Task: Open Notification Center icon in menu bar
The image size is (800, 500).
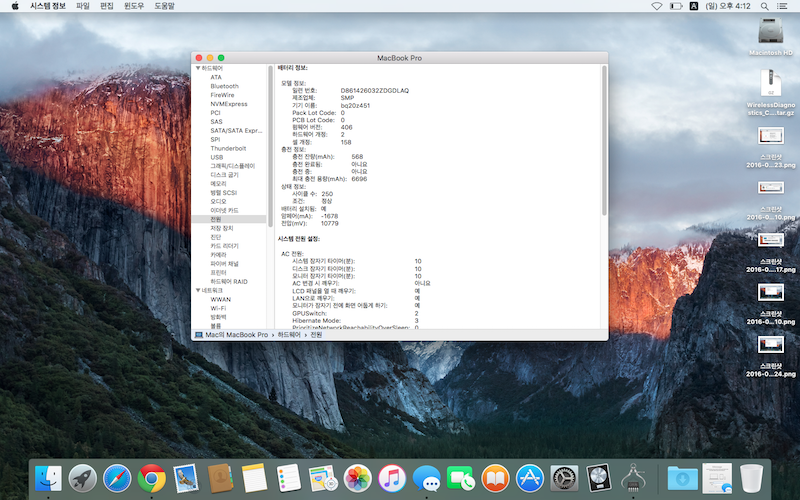Action: pos(782,6)
